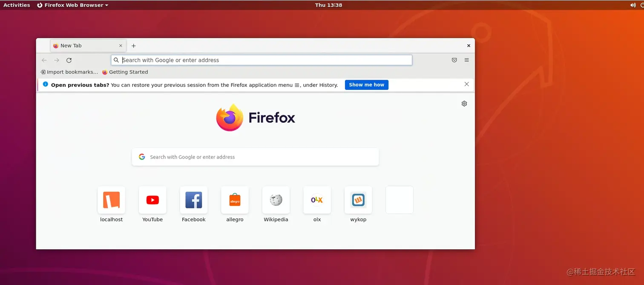Click the info icon in notification bar
Screen dimensions: 644x285
pos(46,84)
